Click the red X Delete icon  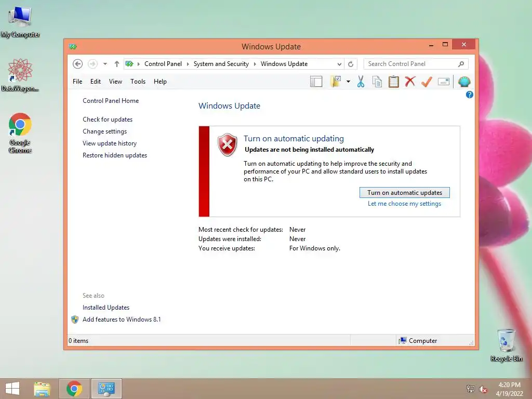coord(410,82)
